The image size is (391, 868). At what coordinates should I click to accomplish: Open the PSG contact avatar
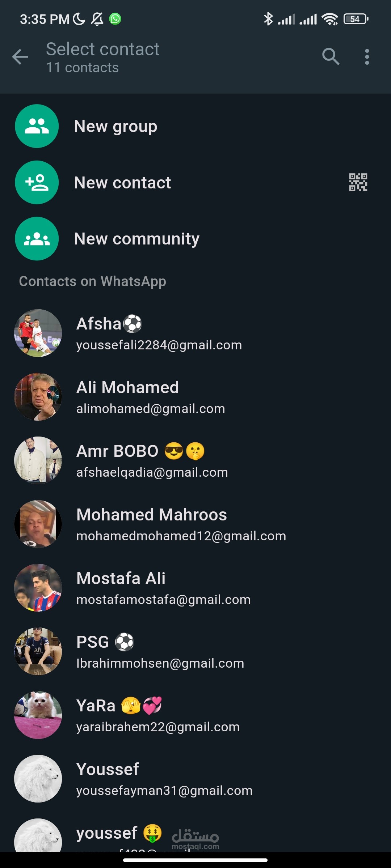(x=38, y=651)
